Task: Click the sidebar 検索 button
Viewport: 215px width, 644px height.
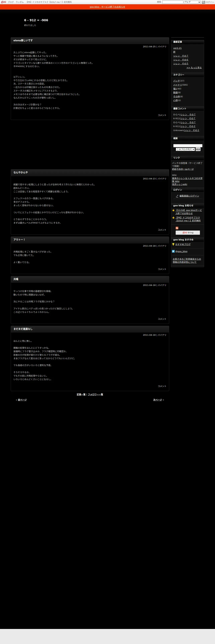Action: pyautogui.click(x=198, y=149)
